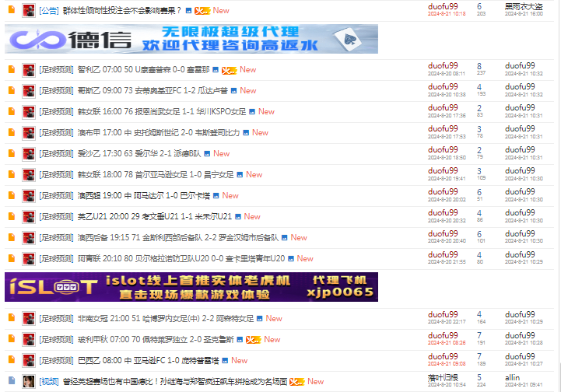The width and height of the screenshot is (561, 392).
Task: Click the image attachment icon after 巴西乙 08:00 title
Action: [225, 361]
